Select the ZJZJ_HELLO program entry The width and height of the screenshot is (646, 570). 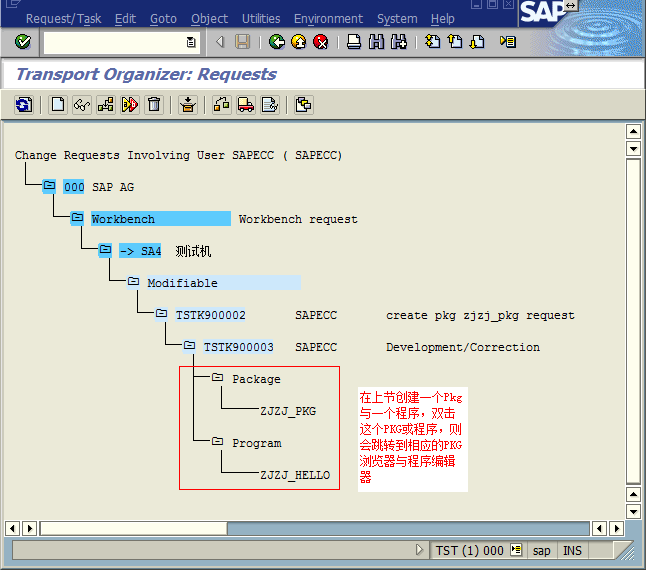pyautogui.click(x=295, y=475)
